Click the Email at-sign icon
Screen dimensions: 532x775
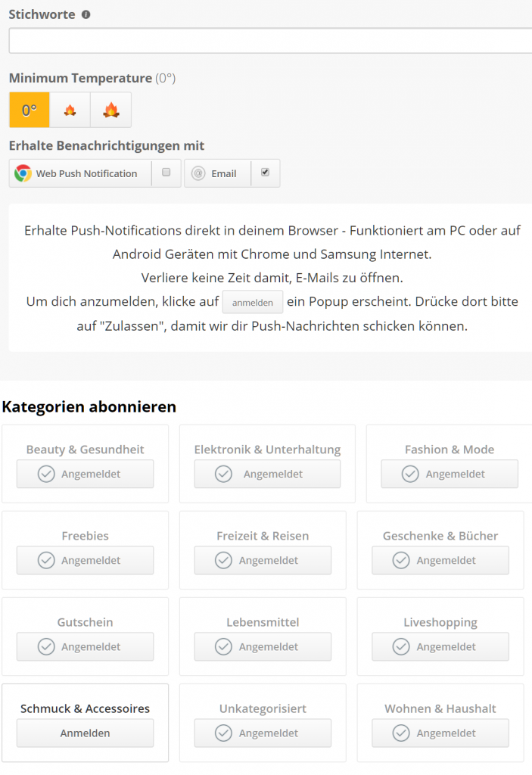tap(198, 173)
